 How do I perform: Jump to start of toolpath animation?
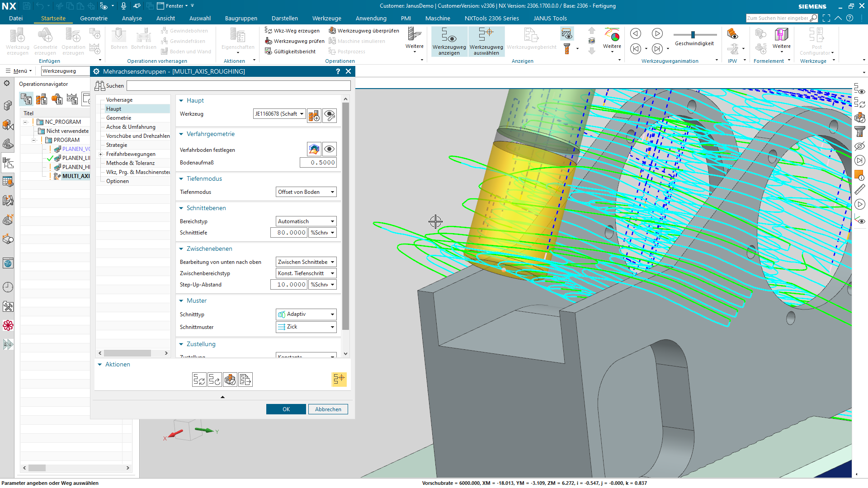point(635,49)
